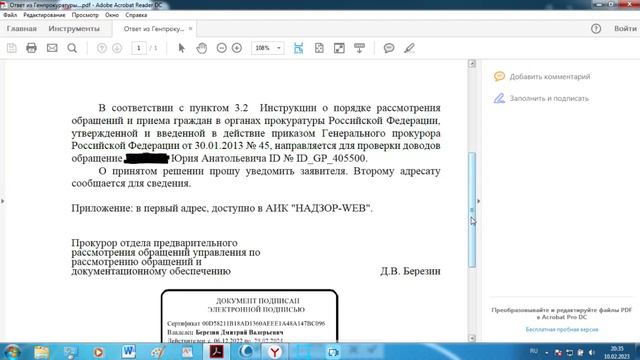Open Acrobat Reader icon on taskbar
The height and width of the screenshot is (360, 640).
pos(216,352)
